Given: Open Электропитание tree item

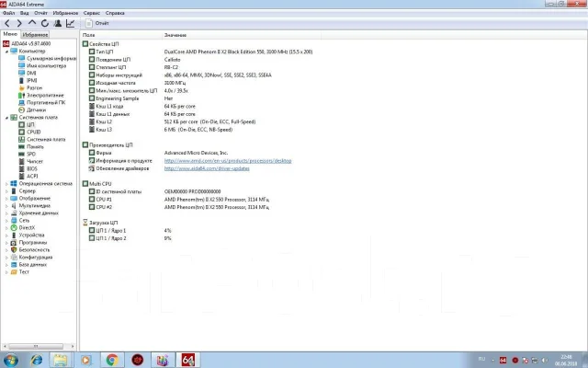Looking at the screenshot, I should coord(45,96).
